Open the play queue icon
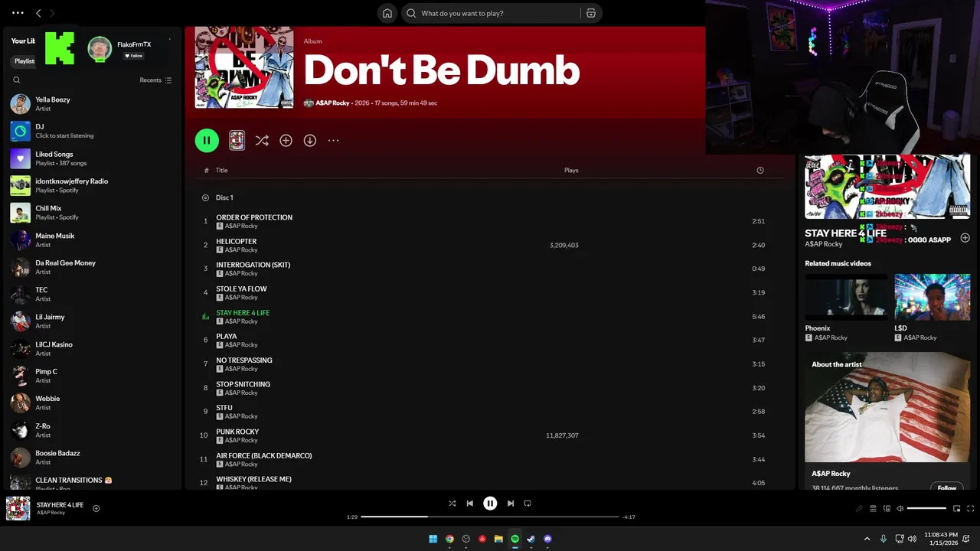This screenshot has height=551, width=980. tap(873, 508)
